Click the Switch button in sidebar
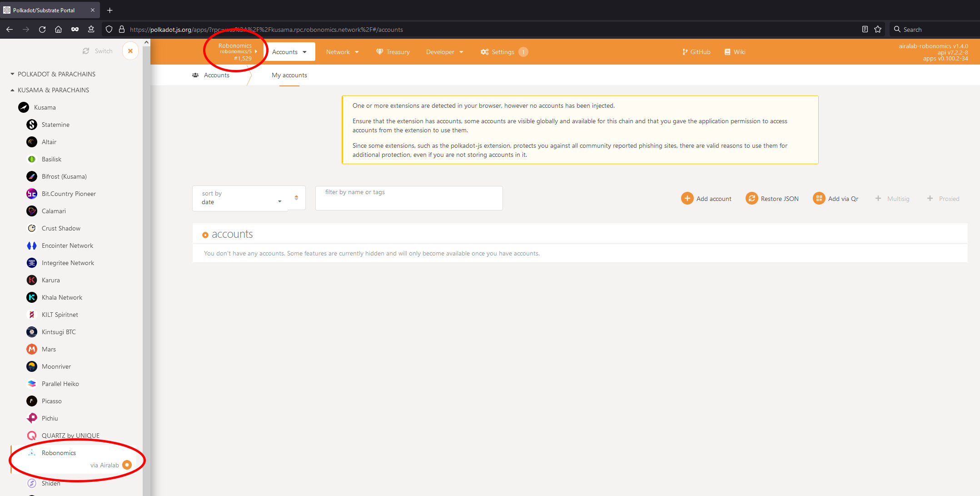Screen dimensions: 980x496 (x=98, y=51)
